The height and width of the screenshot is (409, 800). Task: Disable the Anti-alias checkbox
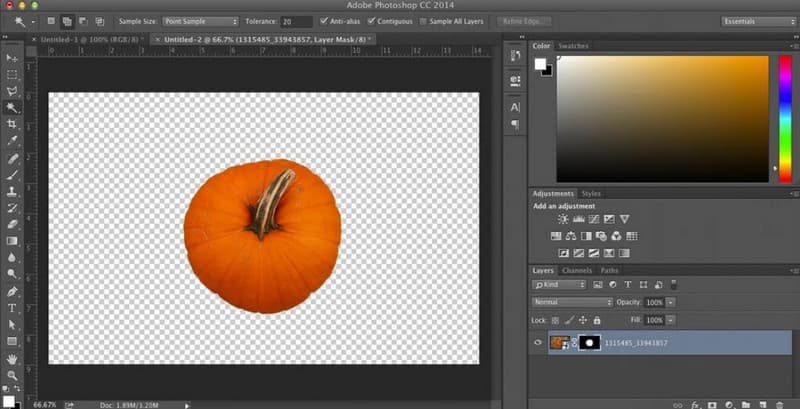pos(325,20)
